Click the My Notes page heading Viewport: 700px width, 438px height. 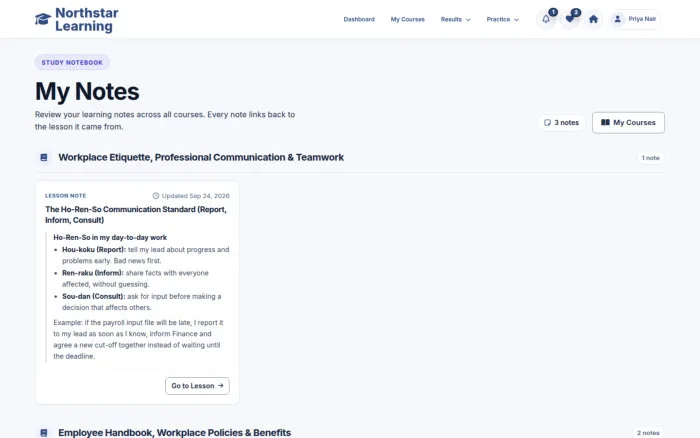(87, 92)
